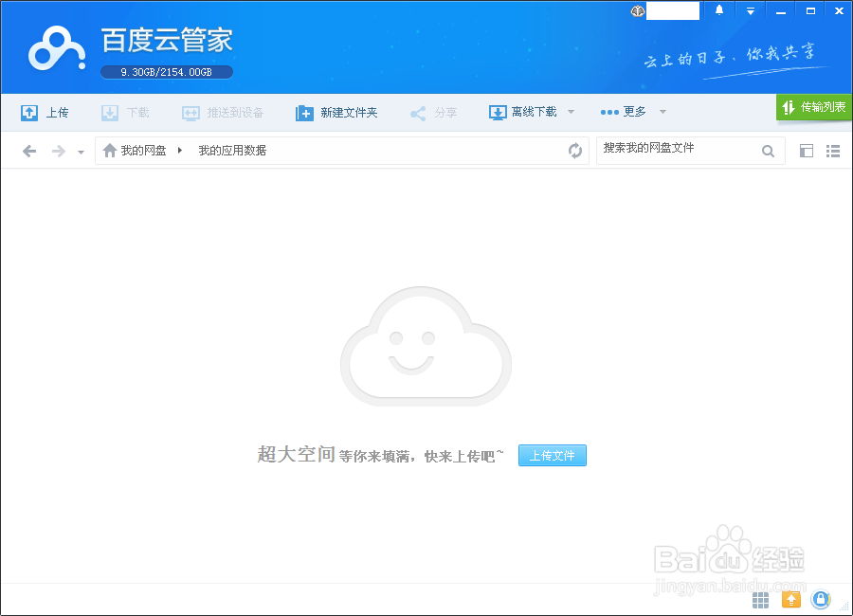
Task: Click the 上传文件 (Upload File) button
Action: [553, 455]
